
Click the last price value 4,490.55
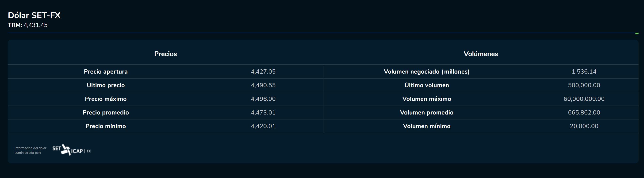(x=263, y=85)
